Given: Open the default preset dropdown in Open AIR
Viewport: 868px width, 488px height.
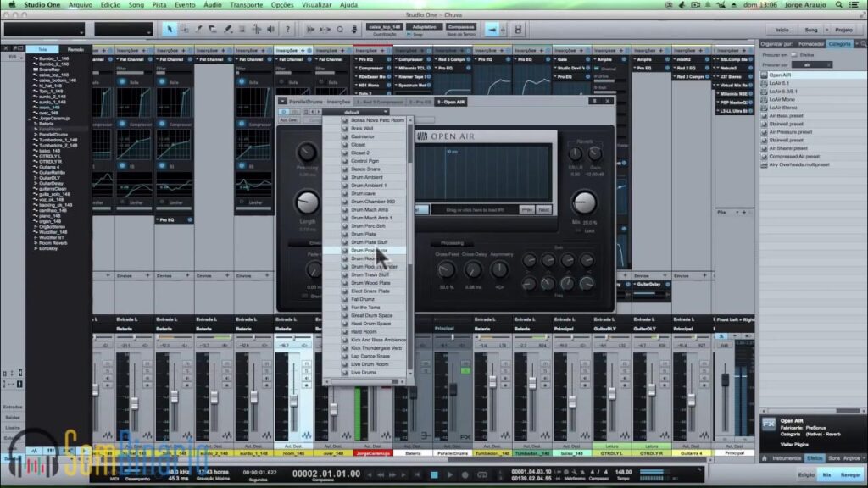Looking at the screenshot, I should (x=355, y=112).
